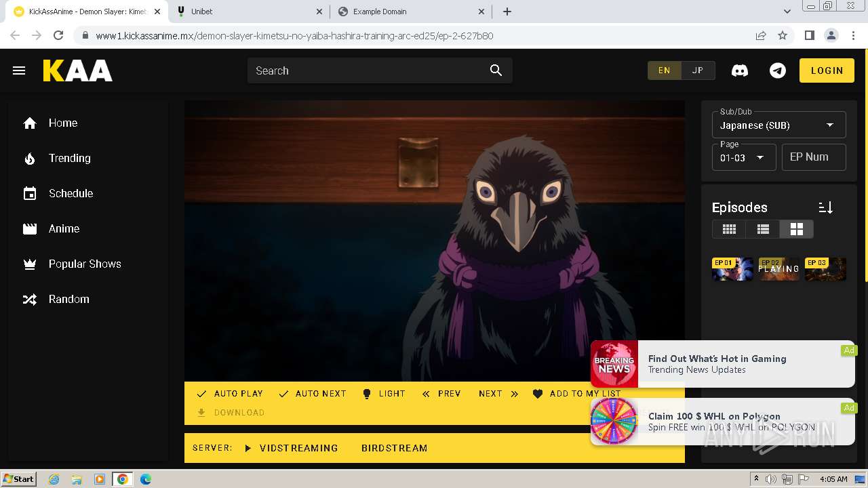This screenshot has height=488, width=868.
Task: Open the hamburger menu beside the KAA logo
Action: point(19,70)
